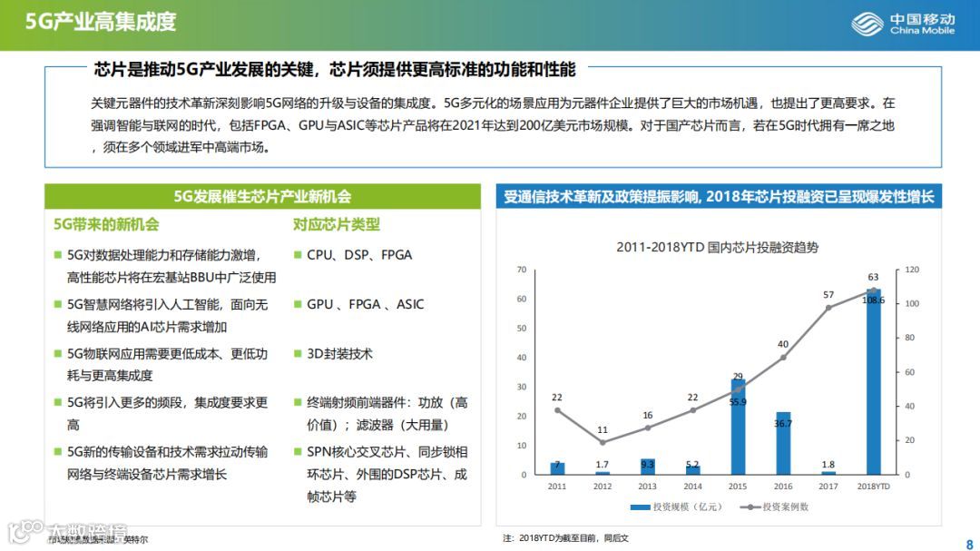Screen dimensions: 980x551
Task: Click the bullet starting "SPN核心交叉芯片"
Action: click(387, 475)
